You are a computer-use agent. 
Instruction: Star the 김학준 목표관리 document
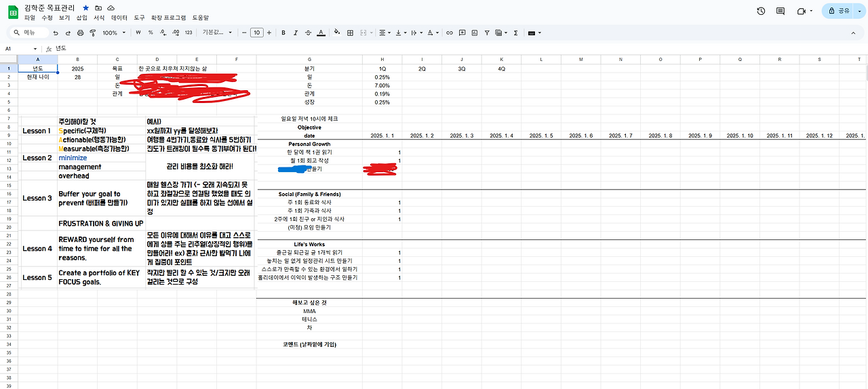click(85, 7)
